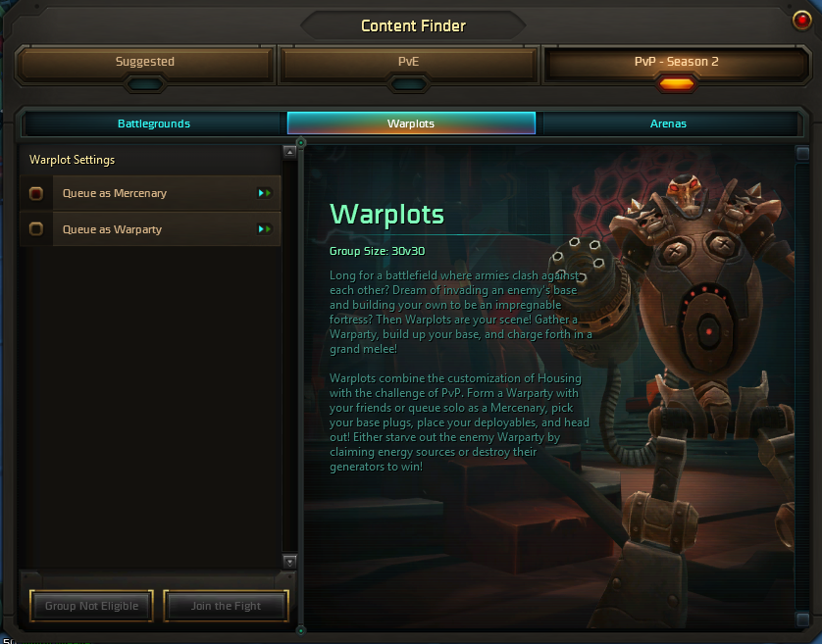822x644 pixels.
Task: Enable the Queue as Warparty checkbox
Action: (36, 229)
